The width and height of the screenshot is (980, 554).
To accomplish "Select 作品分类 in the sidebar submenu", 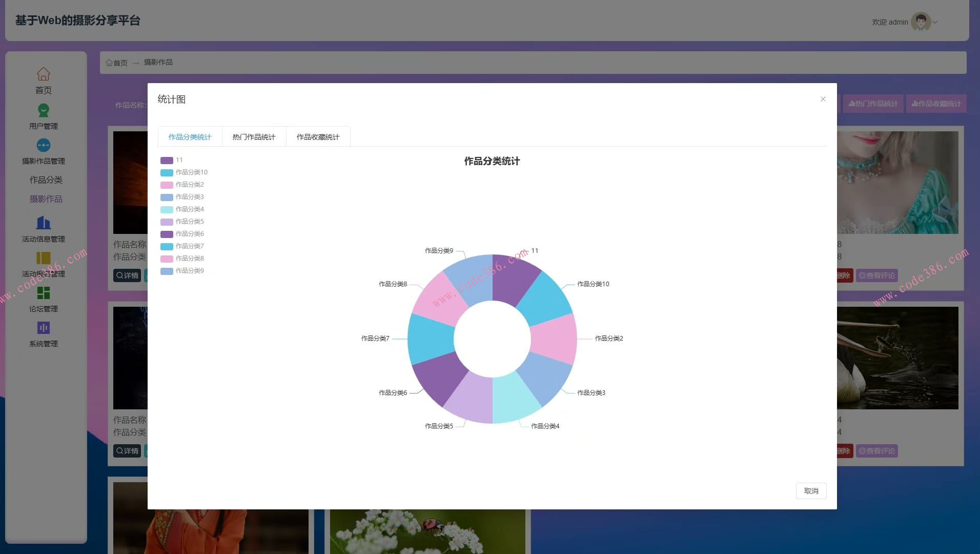I will pos(46,180).
